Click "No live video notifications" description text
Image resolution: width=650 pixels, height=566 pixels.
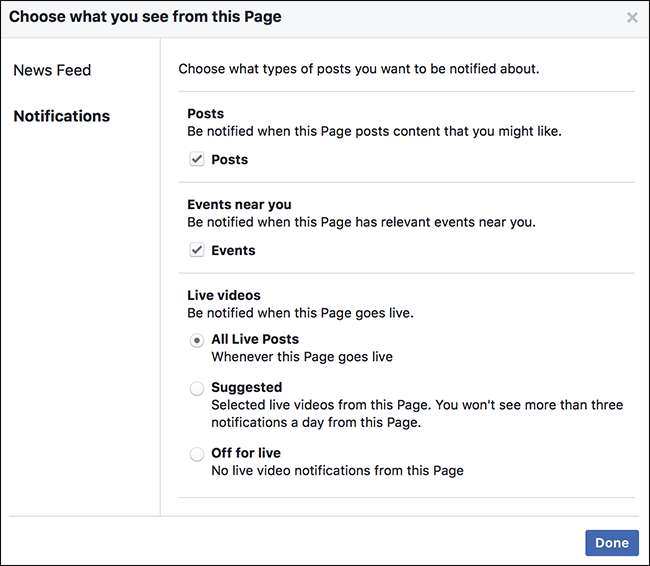point(337,470)
